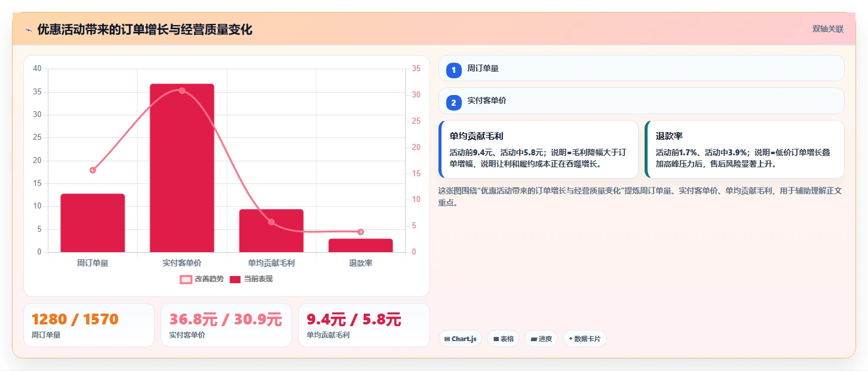Click the number 1 badge
868x371 pixels.
pyautogui.click(x=453, y=70)
